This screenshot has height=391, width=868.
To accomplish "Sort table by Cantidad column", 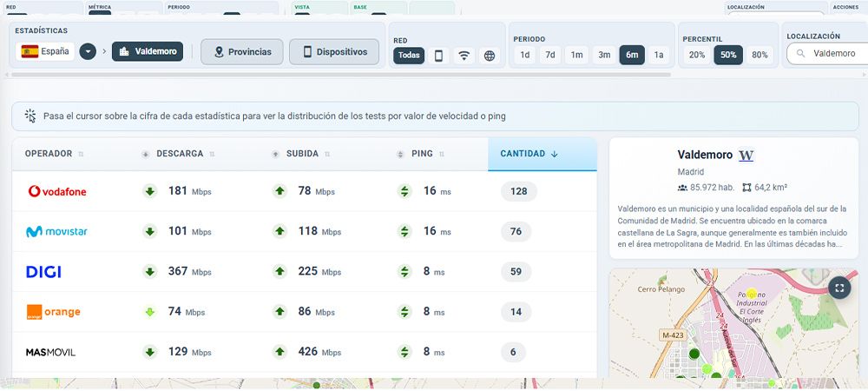I will (x=529, y=154).
